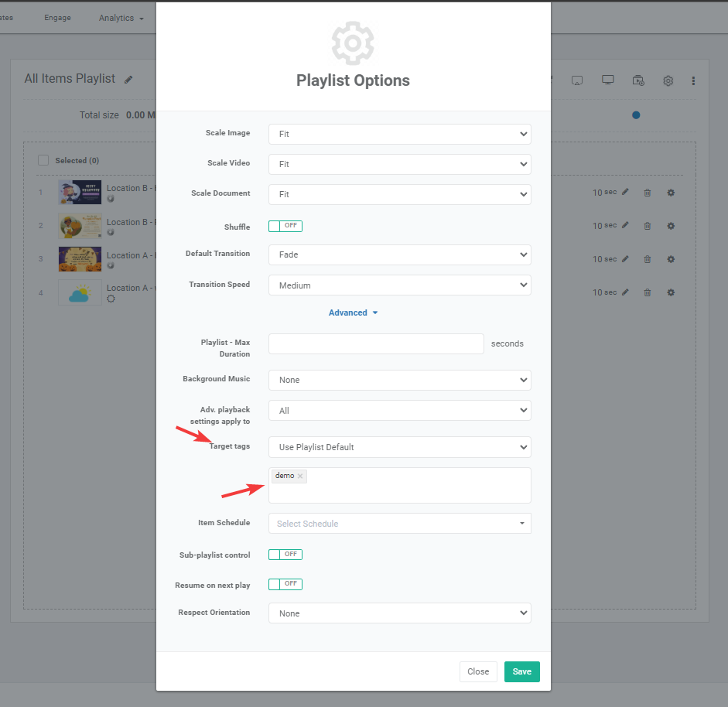Remove the demo tag chip

click(x=300, y=476)
